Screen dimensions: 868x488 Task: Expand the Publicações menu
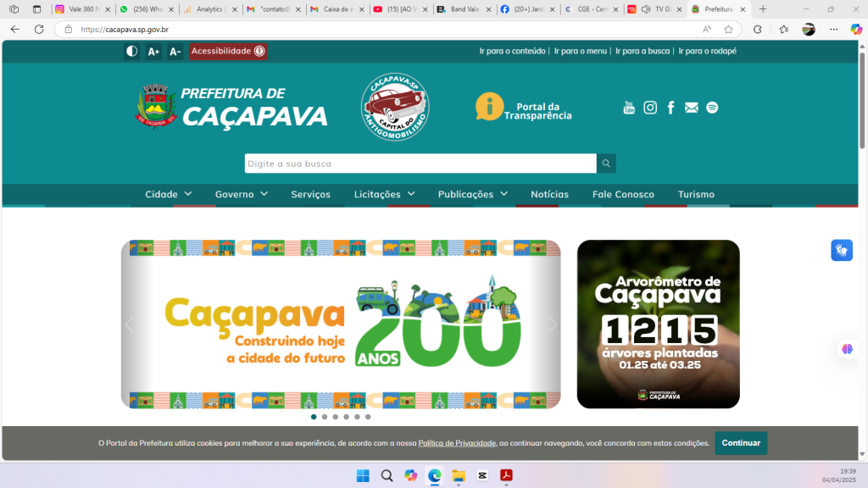point(473,194)
